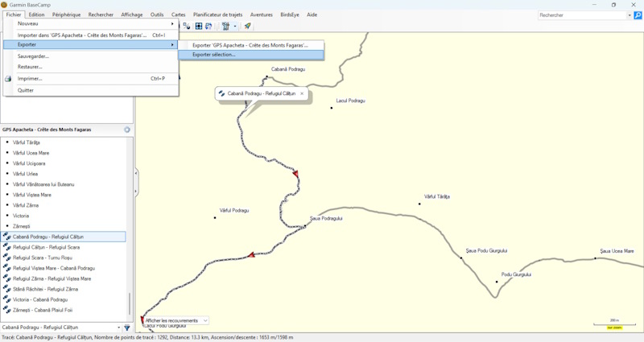The height and width of the screenshot is (342, 644).
Task: Select waypoint Zărnești in list
Action: [x=22, y=226]
